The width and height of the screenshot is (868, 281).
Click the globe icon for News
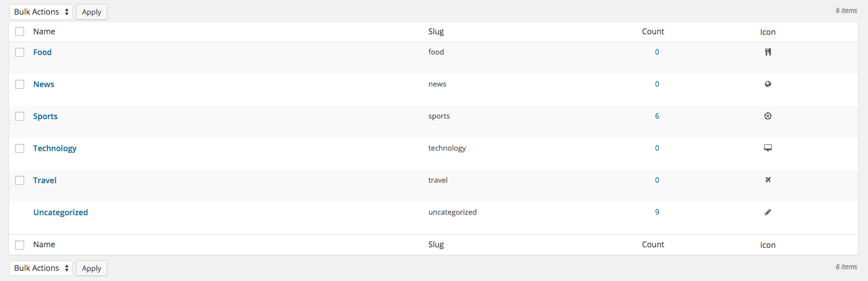[768, 84]
